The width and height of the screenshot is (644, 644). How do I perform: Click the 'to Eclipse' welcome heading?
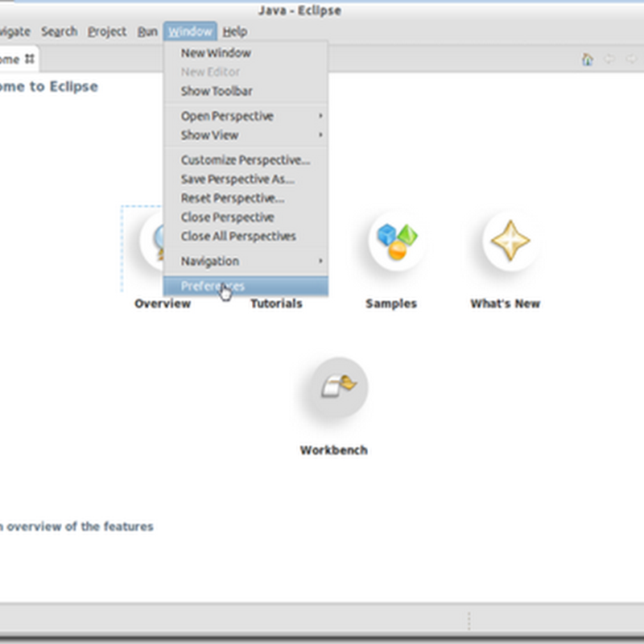[64, 87]
